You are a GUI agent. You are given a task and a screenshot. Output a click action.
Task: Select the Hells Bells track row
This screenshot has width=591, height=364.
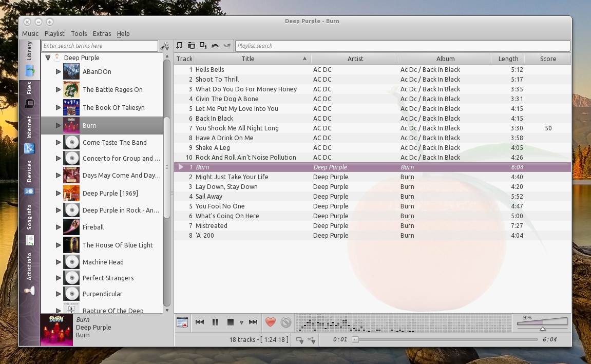tap(372, 70)
